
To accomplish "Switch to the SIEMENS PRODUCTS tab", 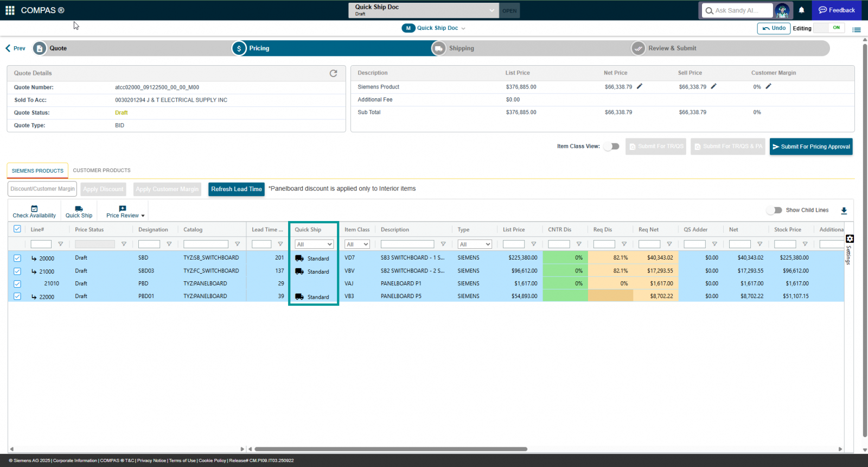I will click(x=37, y=171).
